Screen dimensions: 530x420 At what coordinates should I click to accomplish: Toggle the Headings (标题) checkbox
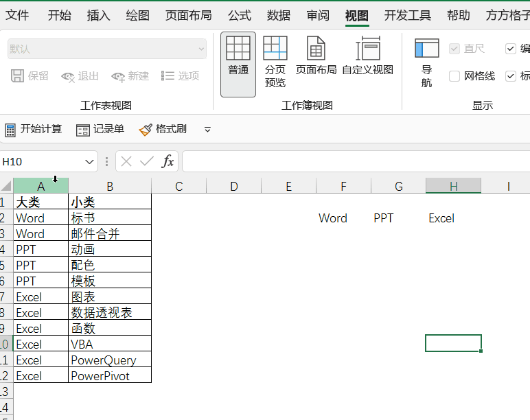click(510, 76)
